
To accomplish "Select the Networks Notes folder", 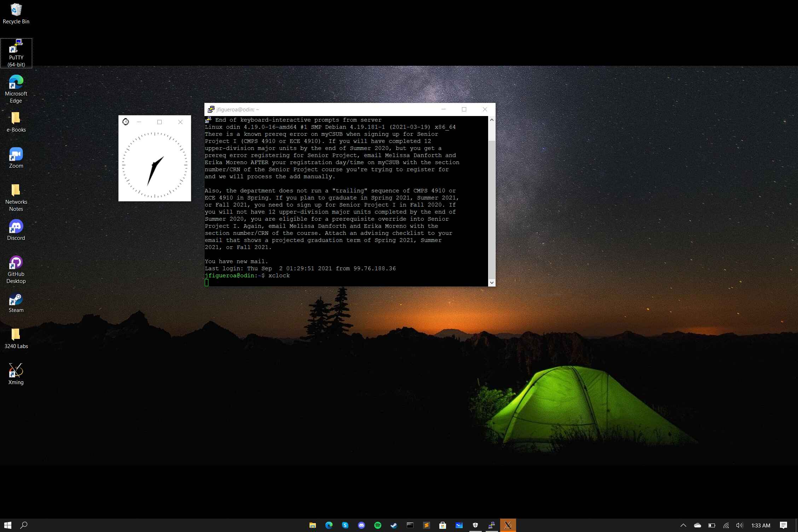I will [x=16, y=197].
